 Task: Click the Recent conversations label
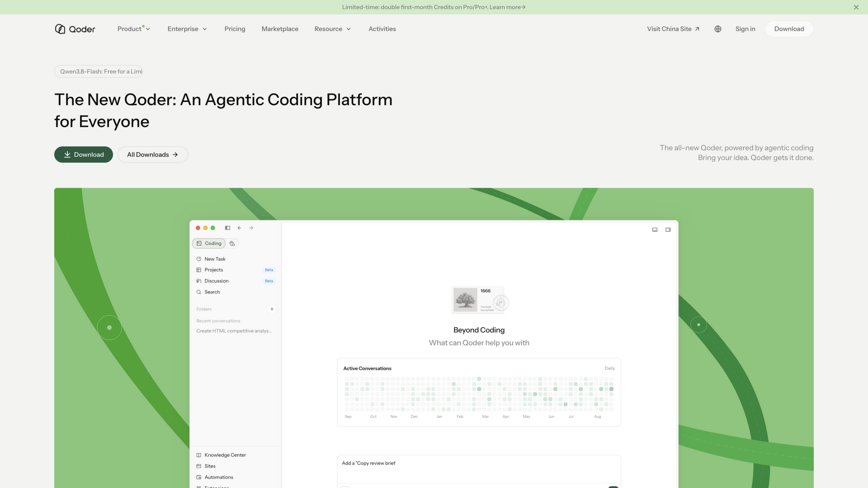pos(218,321)
